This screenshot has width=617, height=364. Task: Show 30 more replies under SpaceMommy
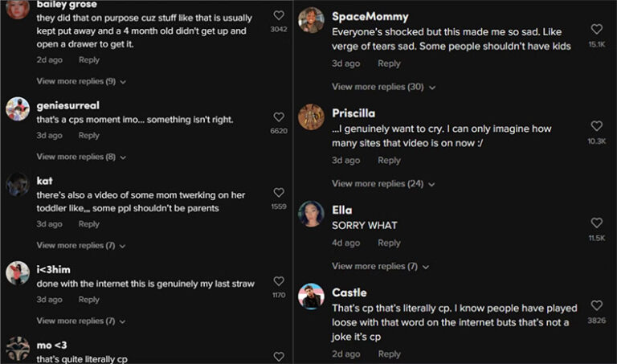383,87
